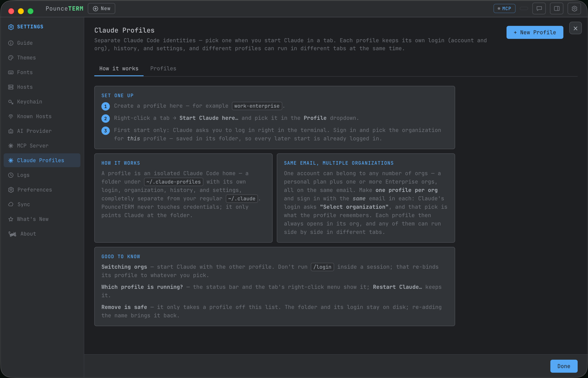Open the Hosts settings section
588x378 pixels.
(42, 87)
